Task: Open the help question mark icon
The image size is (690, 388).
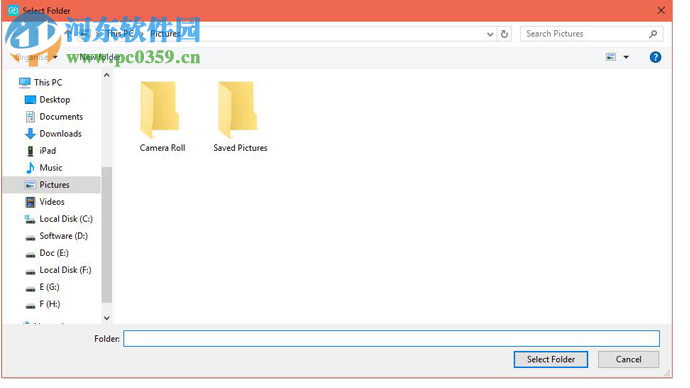Action: tap(655, 57)
